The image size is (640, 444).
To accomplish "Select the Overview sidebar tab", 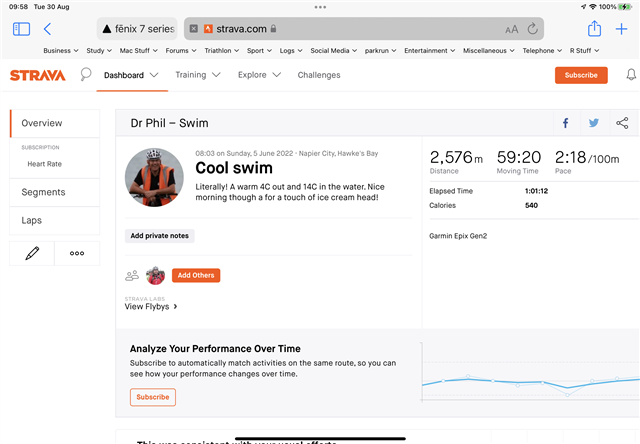I will point(55,123).
